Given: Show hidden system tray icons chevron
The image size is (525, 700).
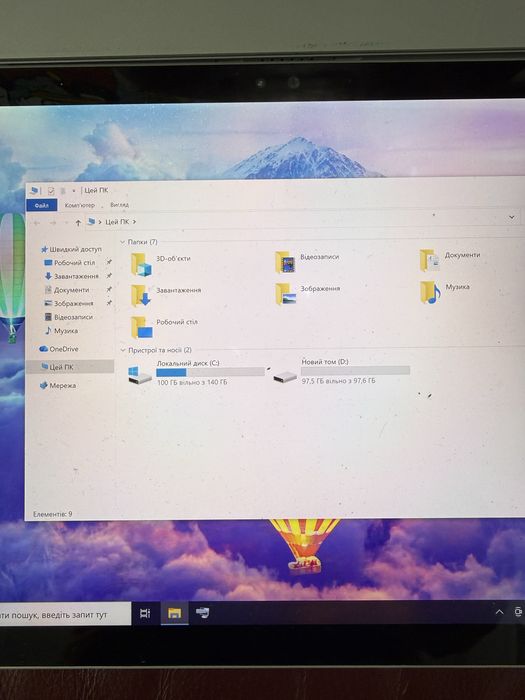Looking at the screenshot, I should tap(500, 612).
